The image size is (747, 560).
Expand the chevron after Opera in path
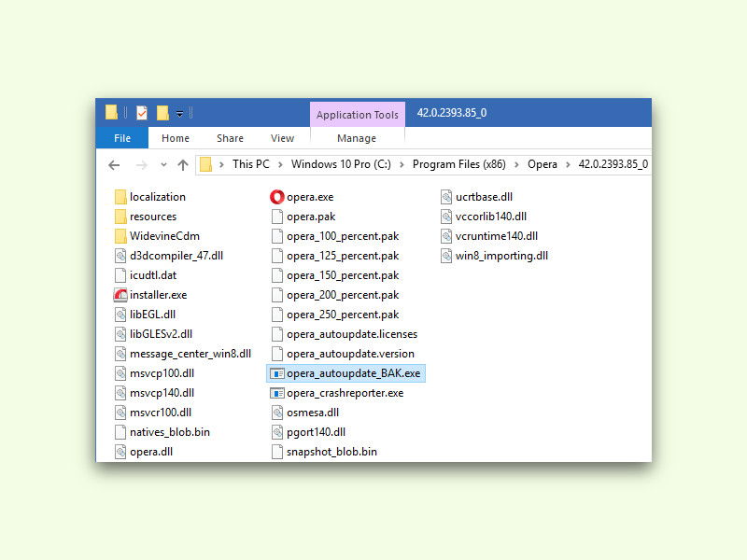coord(568,165)
